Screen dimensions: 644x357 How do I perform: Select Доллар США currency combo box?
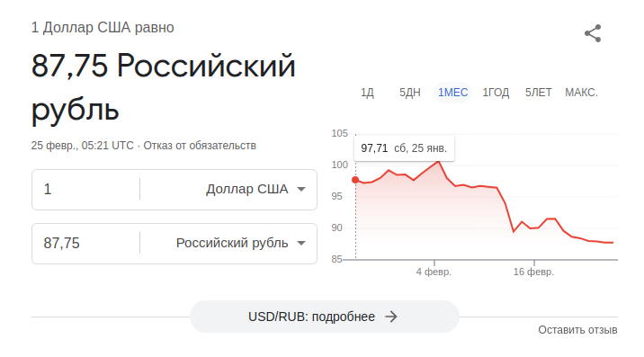tap(228, 190)
